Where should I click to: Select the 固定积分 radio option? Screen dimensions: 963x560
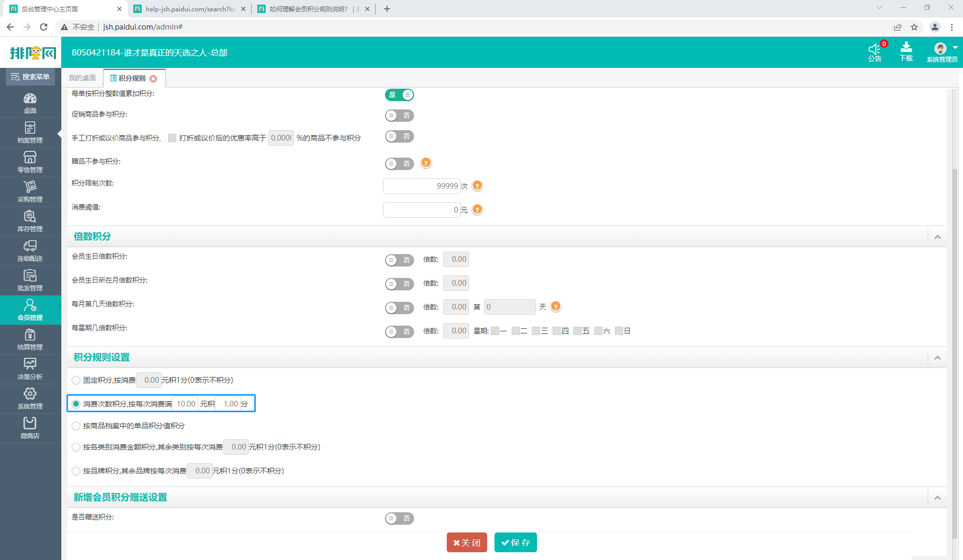(76, 380)
